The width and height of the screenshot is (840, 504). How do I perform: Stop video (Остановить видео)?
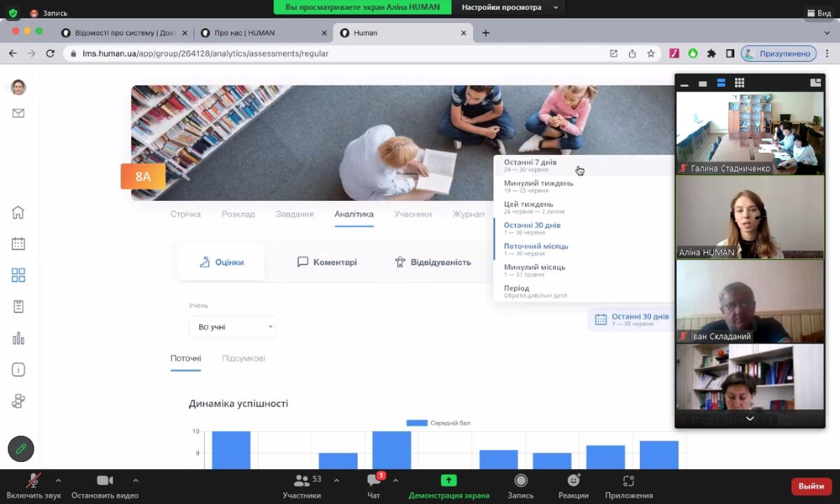pos(105,486)
